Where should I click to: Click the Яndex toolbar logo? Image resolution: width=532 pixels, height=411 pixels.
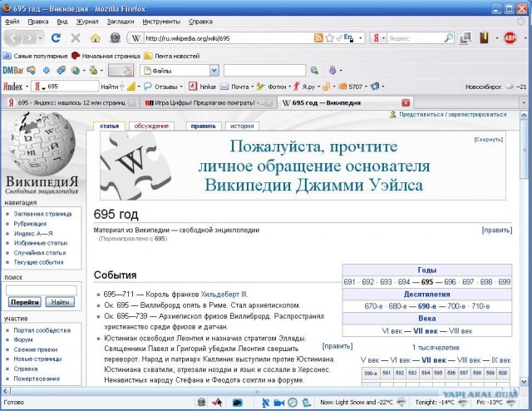[x=13, y=87]
